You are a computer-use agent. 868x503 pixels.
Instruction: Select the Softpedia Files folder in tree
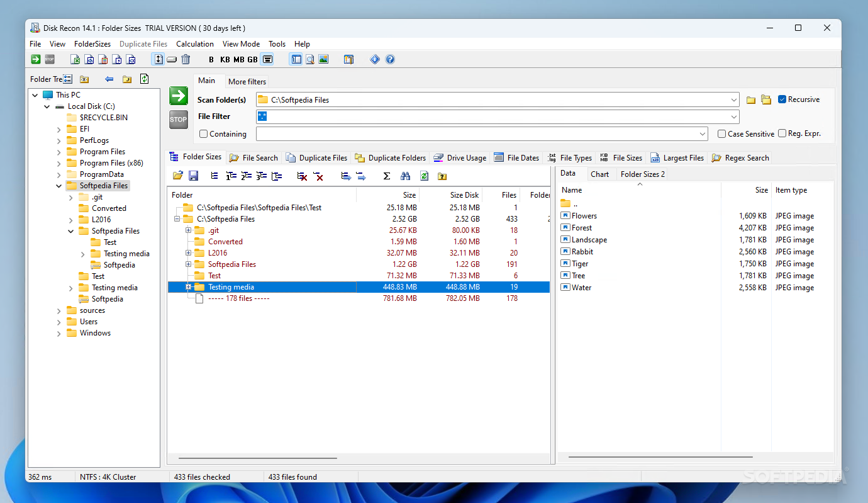click(x=104, y=186)
